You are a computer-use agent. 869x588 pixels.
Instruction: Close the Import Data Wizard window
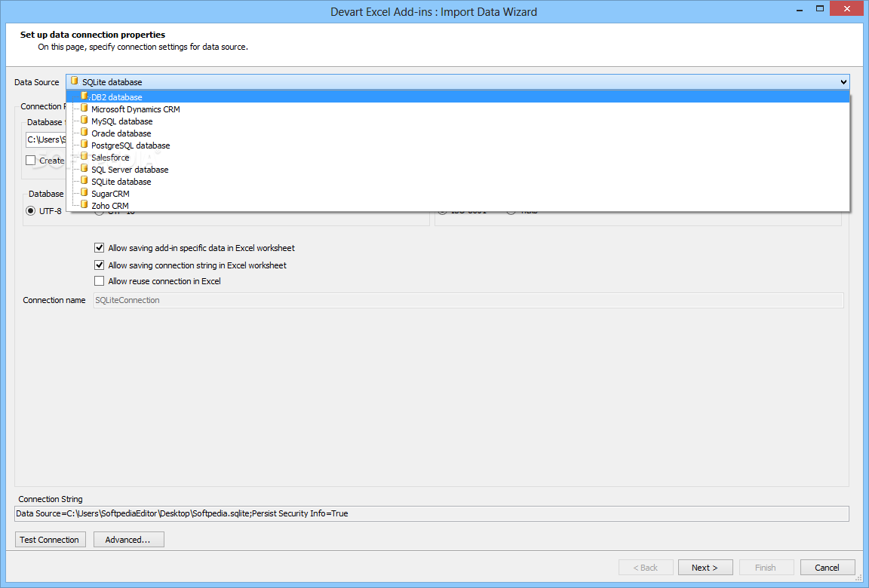(x=847, y=8)
